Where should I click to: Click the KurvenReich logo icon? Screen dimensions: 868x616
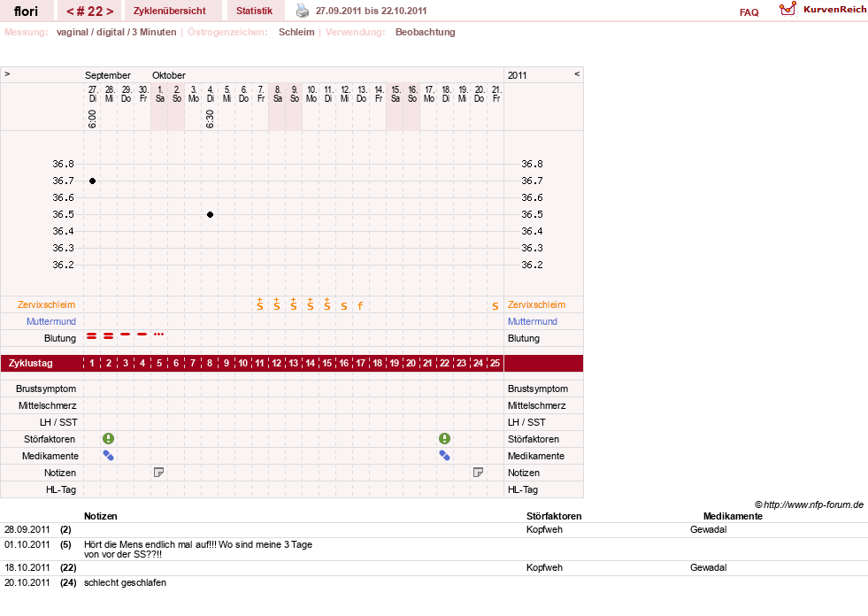787,9
